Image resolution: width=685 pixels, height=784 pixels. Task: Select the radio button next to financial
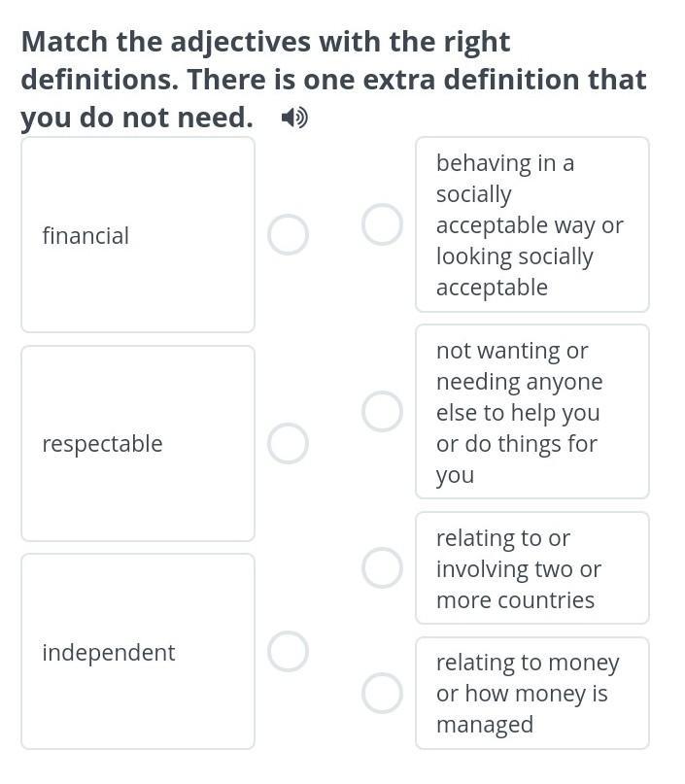[x=288, y=234]
